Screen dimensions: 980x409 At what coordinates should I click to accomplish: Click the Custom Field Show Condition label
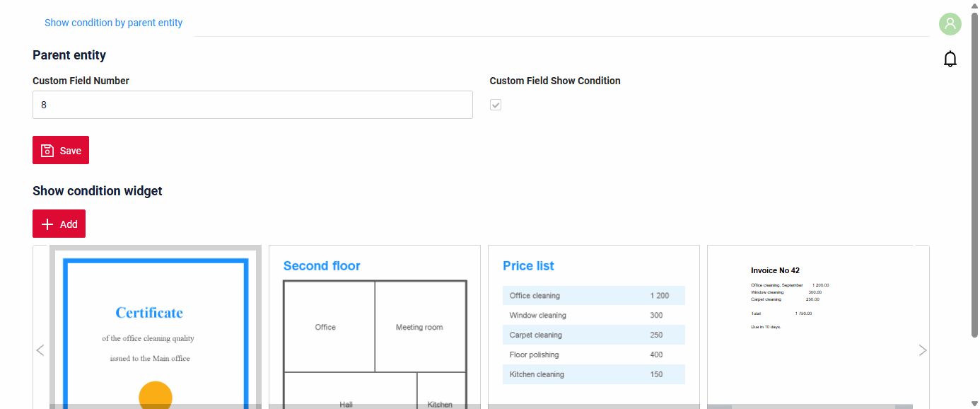coord(555,81)
